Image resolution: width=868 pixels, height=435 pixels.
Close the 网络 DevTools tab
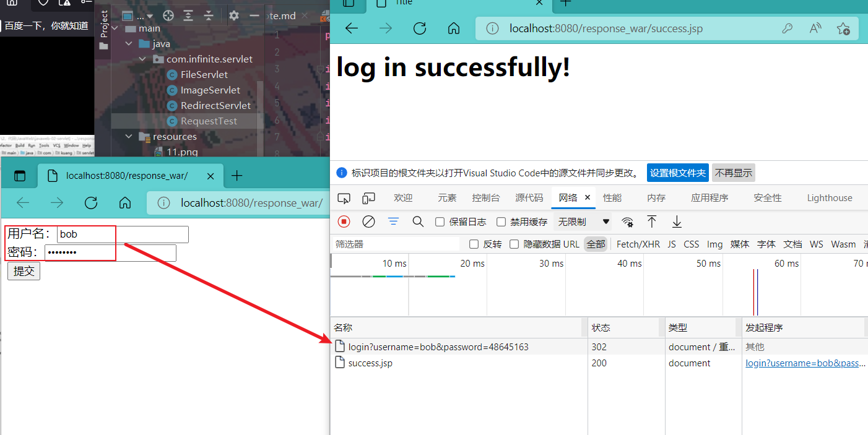(588, 198)
